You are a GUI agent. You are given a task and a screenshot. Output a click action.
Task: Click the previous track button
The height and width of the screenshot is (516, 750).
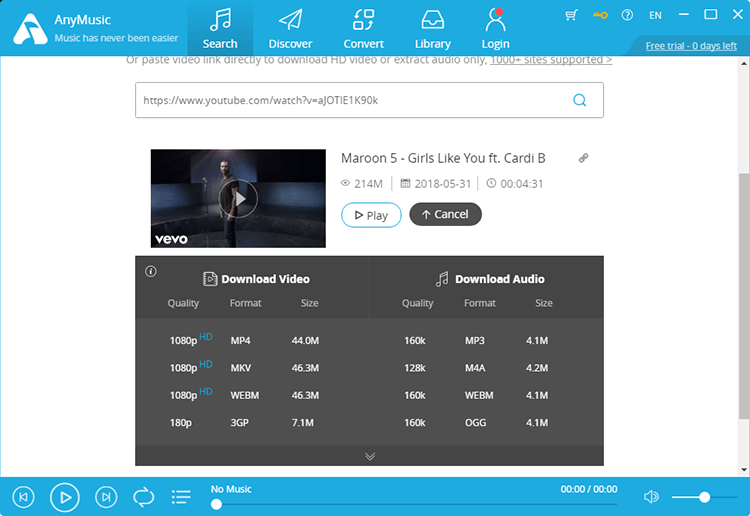[x=23, y=497]
